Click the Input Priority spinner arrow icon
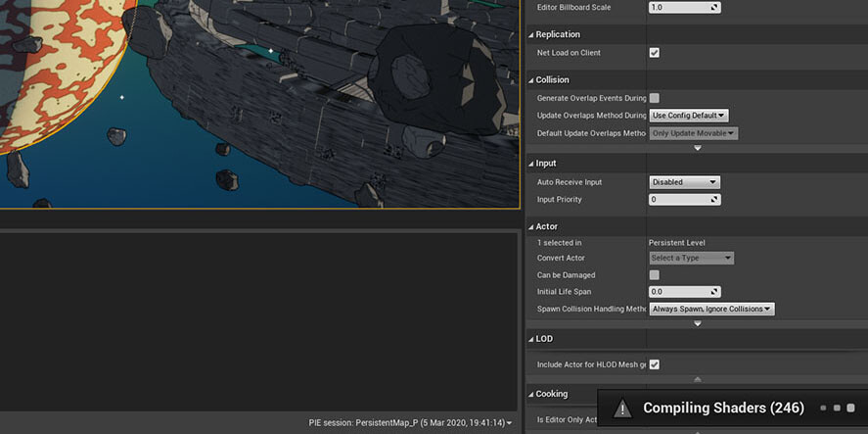This screenshot has height=434, width=868. pyautogui.click(x=714, y=200)
